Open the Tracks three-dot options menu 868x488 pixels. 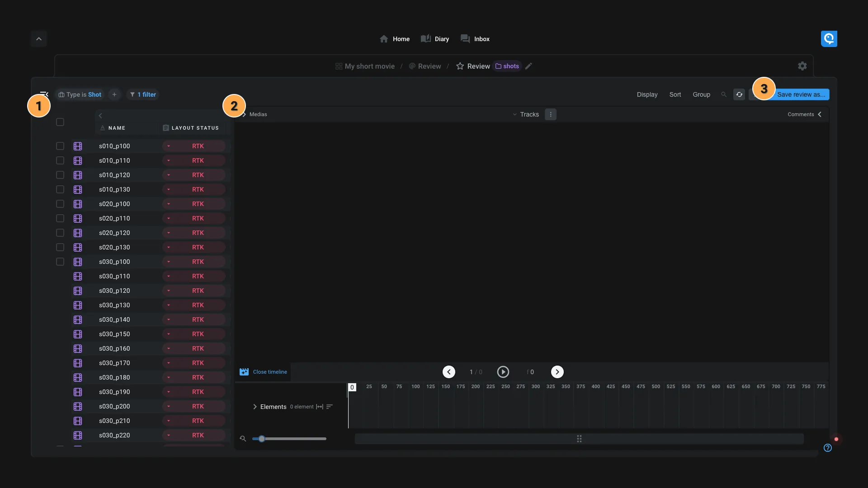click(550, 114)
